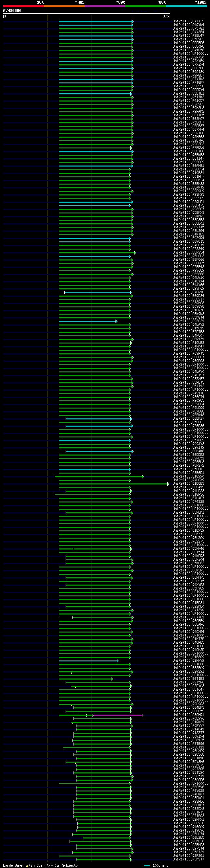Screen dimensions: 210x868
Task: Open hit UniRef100_Q2NFX1
Action: coord(188,820)
